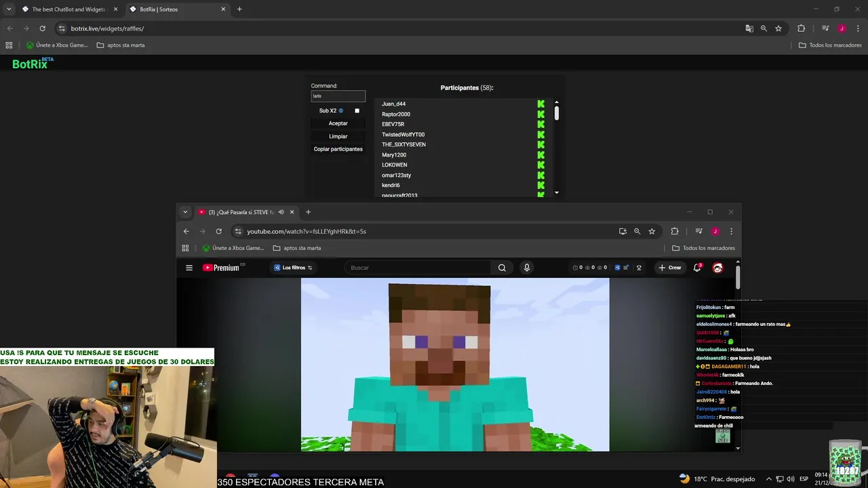Open Únete a Xbox Game bookmark in BotRix window
The height and width of the screenshot is (488, 868).
point(58,45)
